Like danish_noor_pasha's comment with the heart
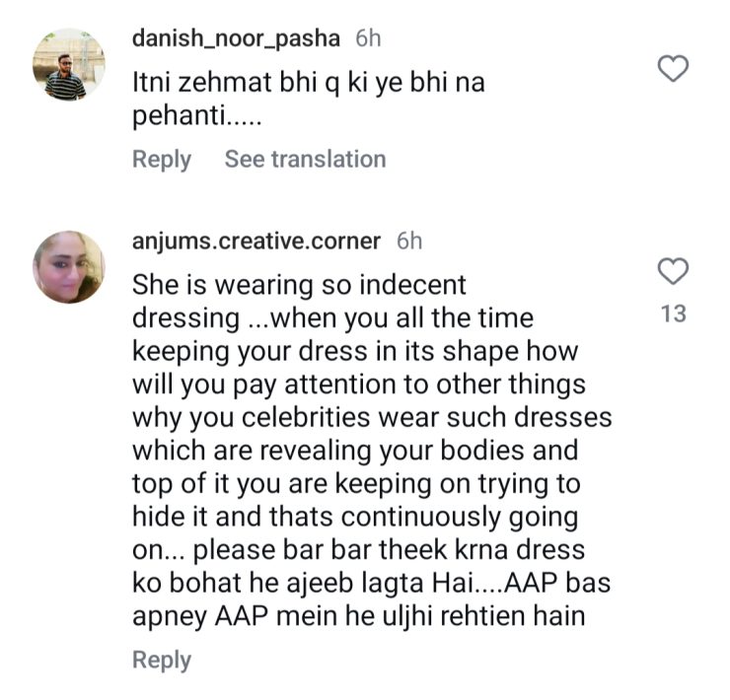Image resolution: width=730 pixels, height=700 pixels. pyautogui.click(x=673, y=69)
